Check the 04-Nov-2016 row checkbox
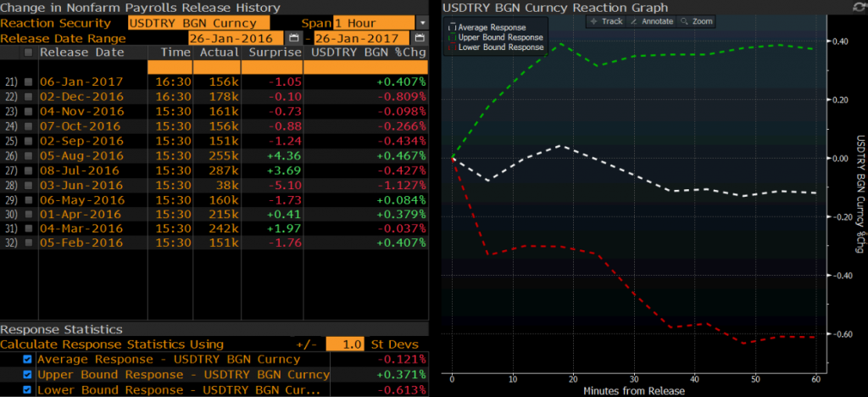 (28, 111)
